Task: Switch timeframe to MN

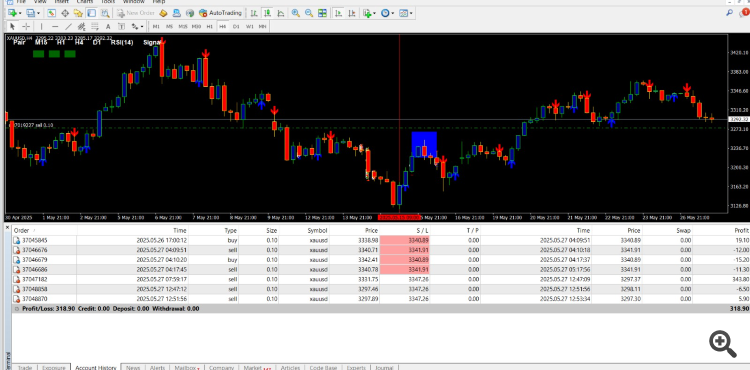Action: (263, 27)
